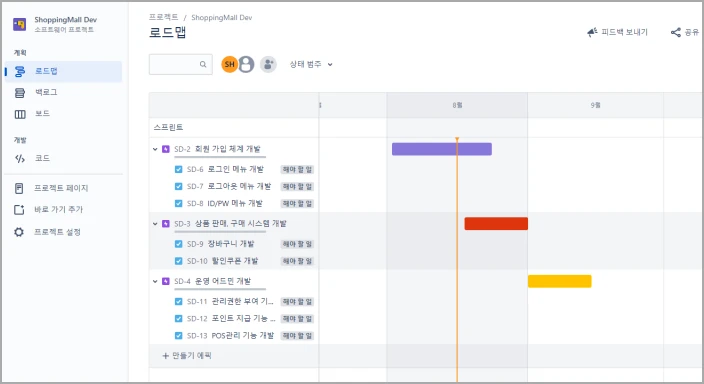The image size is (704, 384).
Task: Open the 해야 할 일 status of SD-9
Action: 297,244
